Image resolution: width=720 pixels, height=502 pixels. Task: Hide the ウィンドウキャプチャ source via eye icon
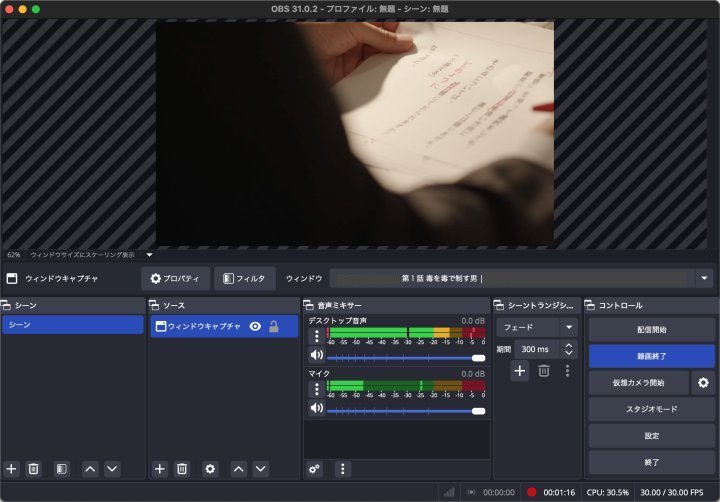[x=255, y=326]
